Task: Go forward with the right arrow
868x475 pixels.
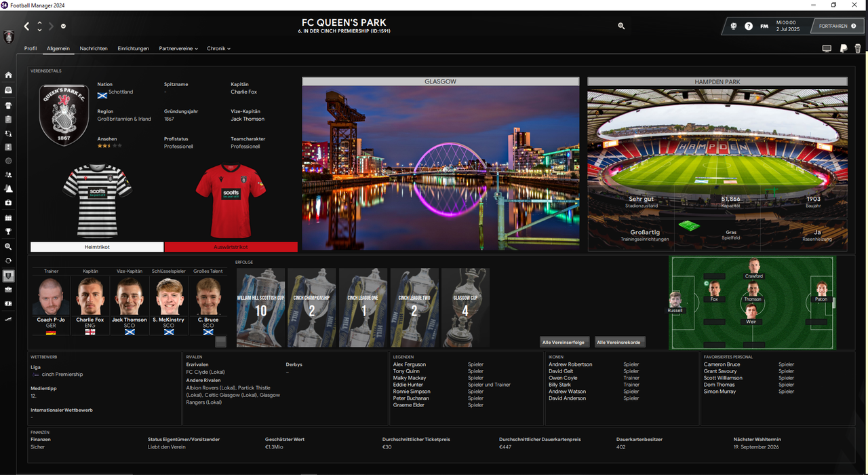Action: pos(51,26)
